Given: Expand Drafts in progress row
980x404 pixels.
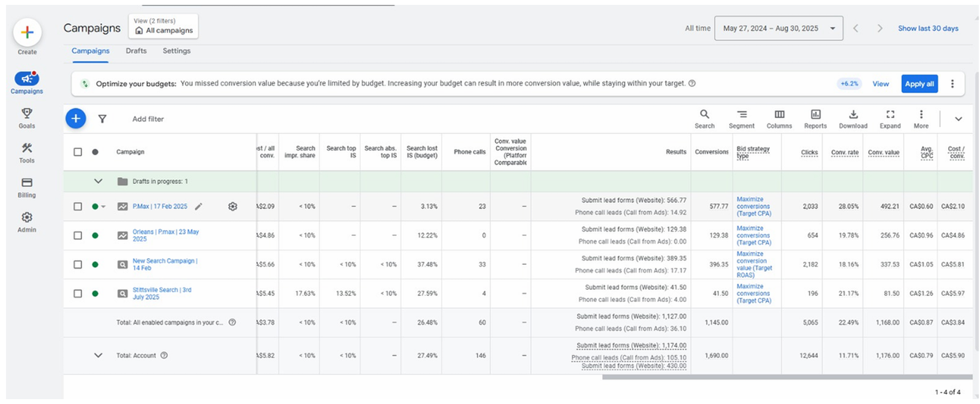Looking at the screenshot, I should tap(98, 181).
